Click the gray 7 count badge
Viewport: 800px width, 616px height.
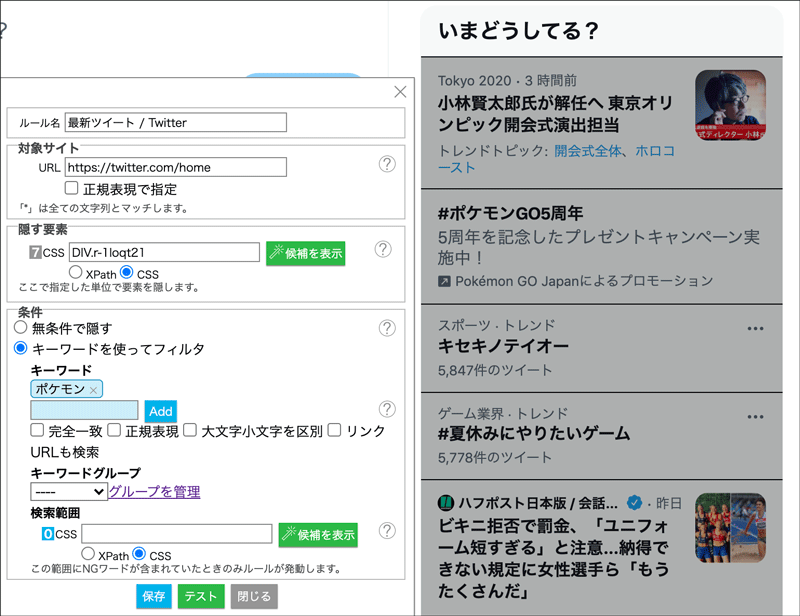pos(35,252)
